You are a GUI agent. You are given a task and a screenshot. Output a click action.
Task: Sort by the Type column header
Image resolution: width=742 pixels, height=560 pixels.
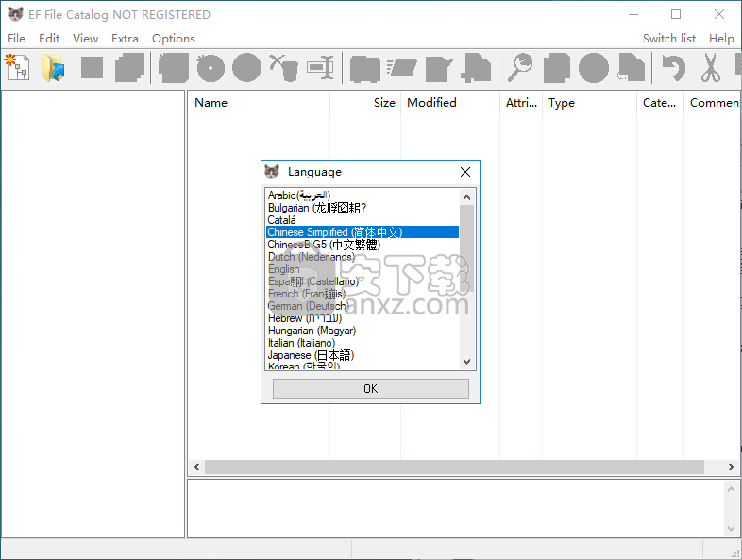(590, 103)
